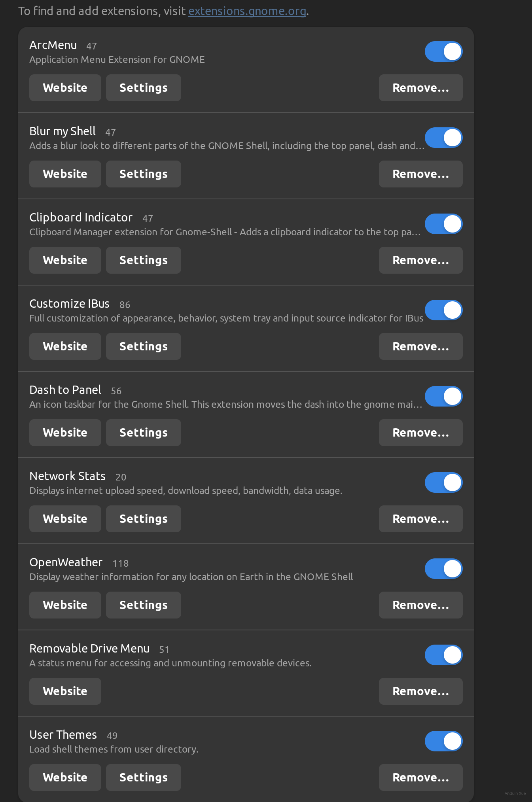The image size is (532, 802).
Task: Open User Themes Settings
Action: [143, 777]
